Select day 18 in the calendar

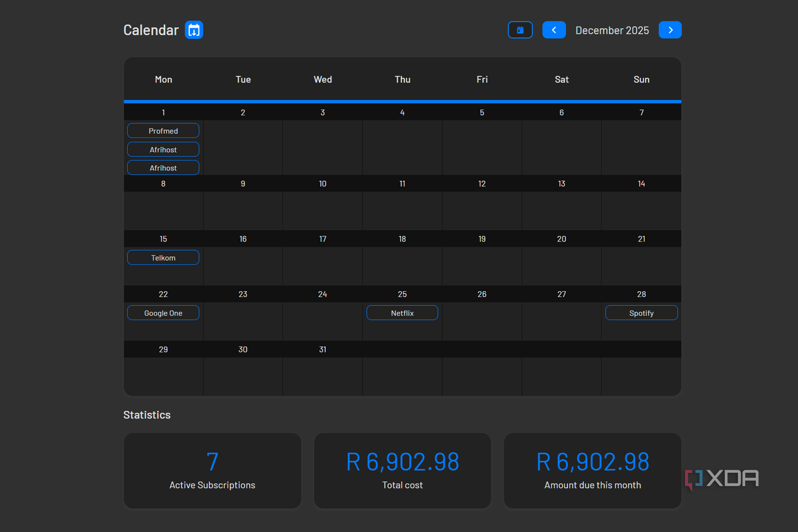(x=402, y=240)
